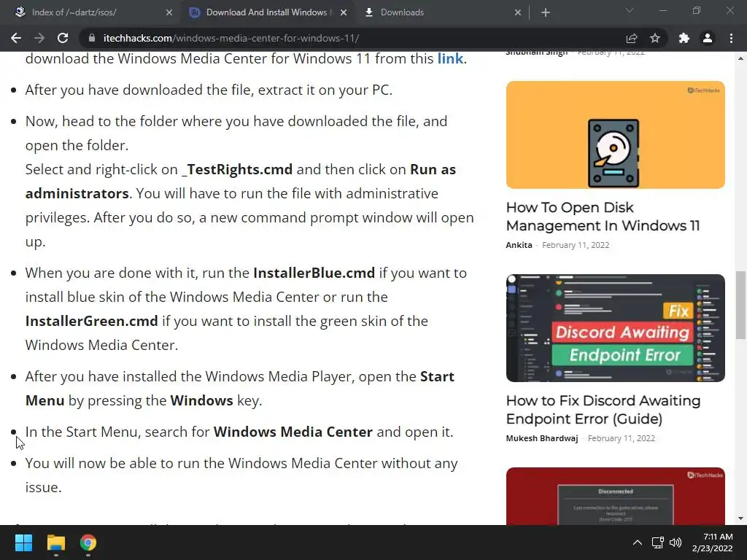
Task: Switch to Download And Install Windows tab
Action: coord(266,12)
